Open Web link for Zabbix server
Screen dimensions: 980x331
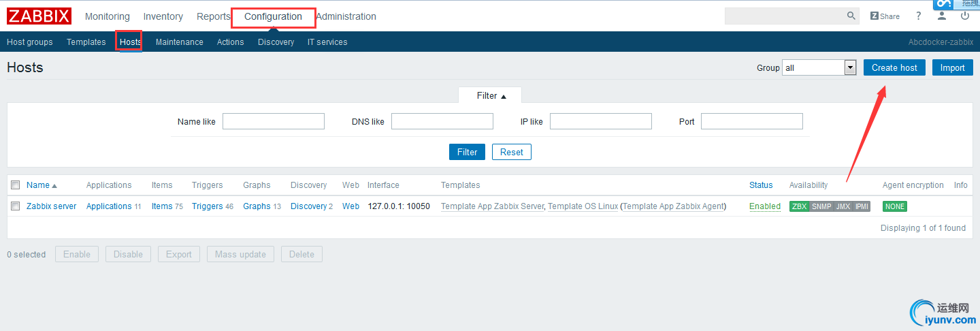(x=350, y=206)
